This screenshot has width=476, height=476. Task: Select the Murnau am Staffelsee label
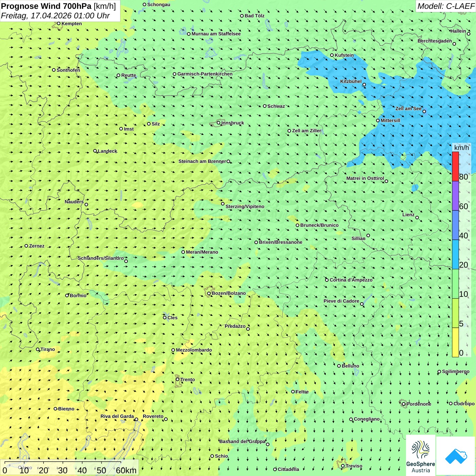coord(216,34)
